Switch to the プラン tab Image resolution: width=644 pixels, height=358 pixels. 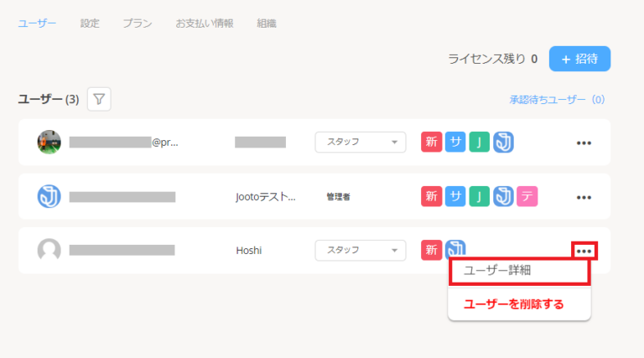point(138,23)
